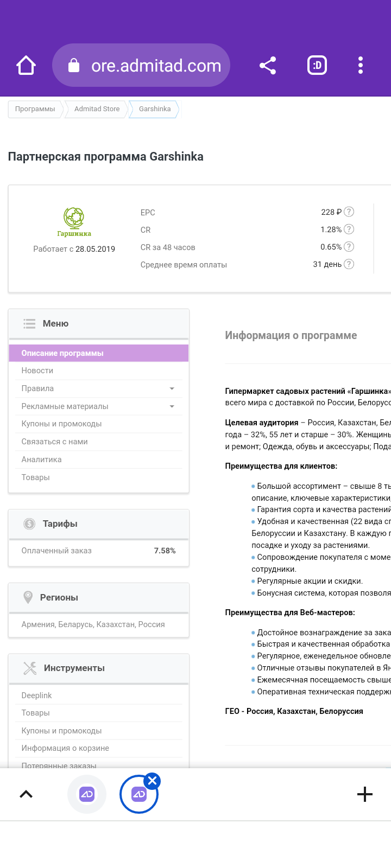Open the Deeplink tool
This screenshot has height=868, width=391.
click(x=99, y=695)
